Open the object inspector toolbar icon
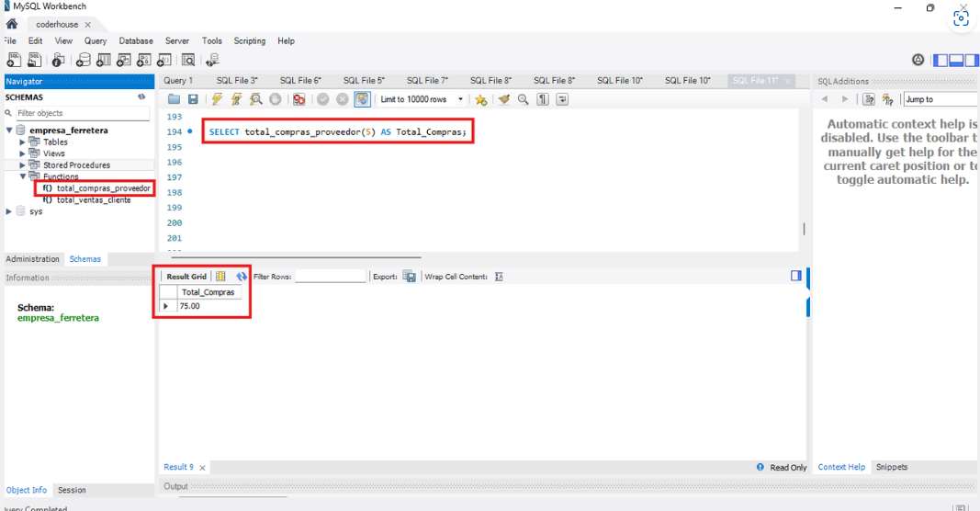This screenshot has height=511, width=980. [58, 60]
